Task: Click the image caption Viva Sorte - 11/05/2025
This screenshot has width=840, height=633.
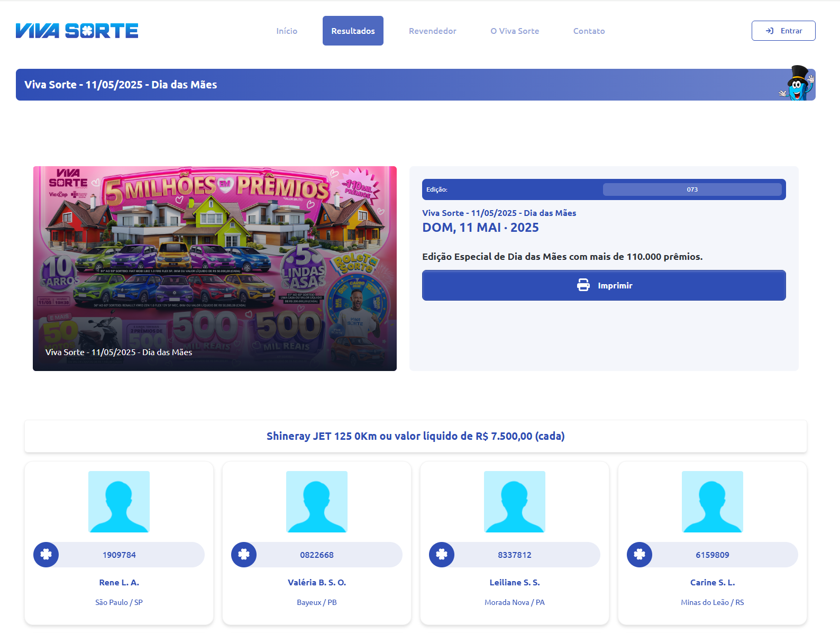Action: pos(118,352)
